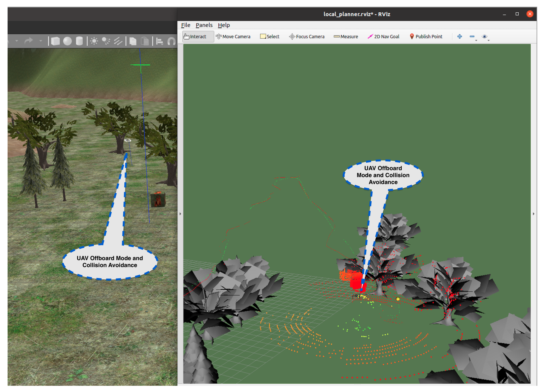Insert a cylinder shape in Gazebo
This screenshot has height=392, width=546.
click(79, 41)
